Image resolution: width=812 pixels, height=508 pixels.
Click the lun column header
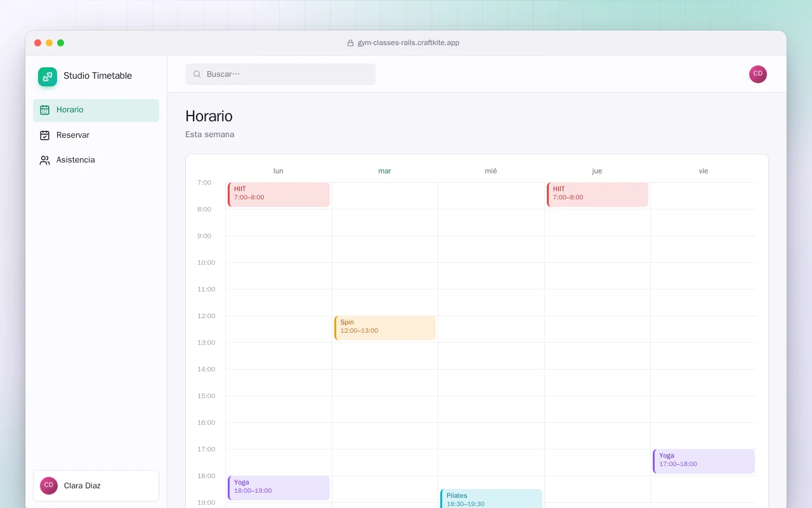coord(278,171)
